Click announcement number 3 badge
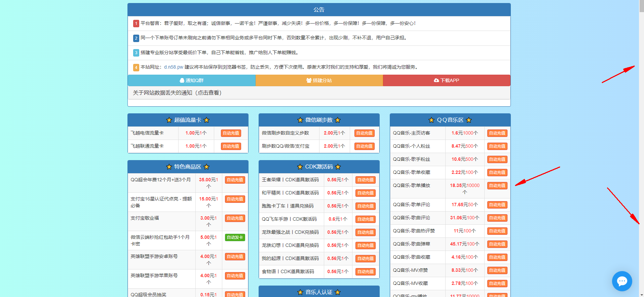Screen dimensions: 644x297 point(136,53)
